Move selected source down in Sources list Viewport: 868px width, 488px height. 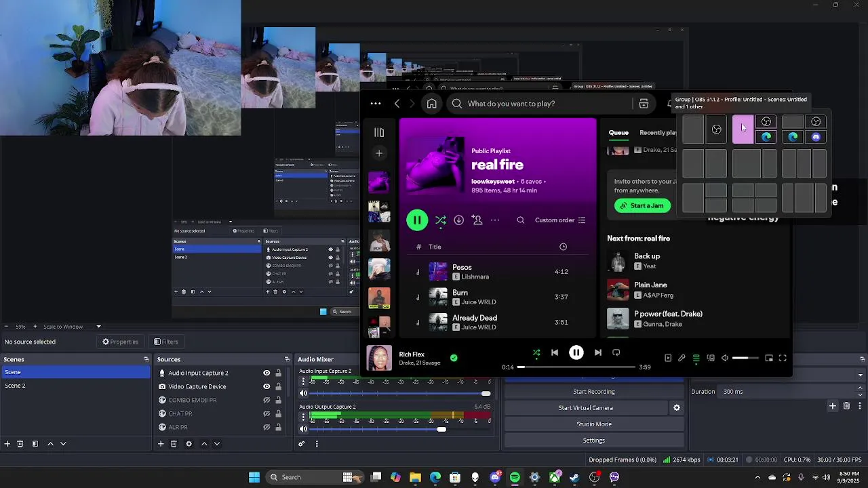(217, 444)
